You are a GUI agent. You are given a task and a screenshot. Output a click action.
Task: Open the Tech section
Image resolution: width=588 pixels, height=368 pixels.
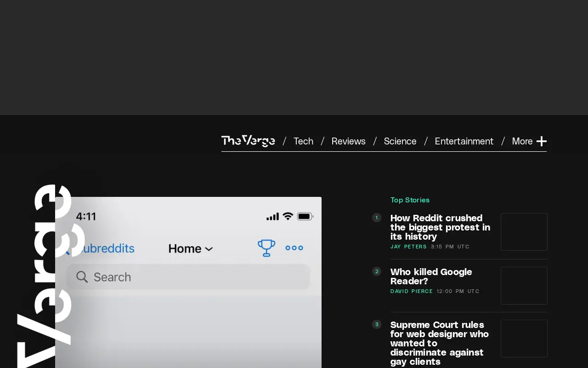303,141
